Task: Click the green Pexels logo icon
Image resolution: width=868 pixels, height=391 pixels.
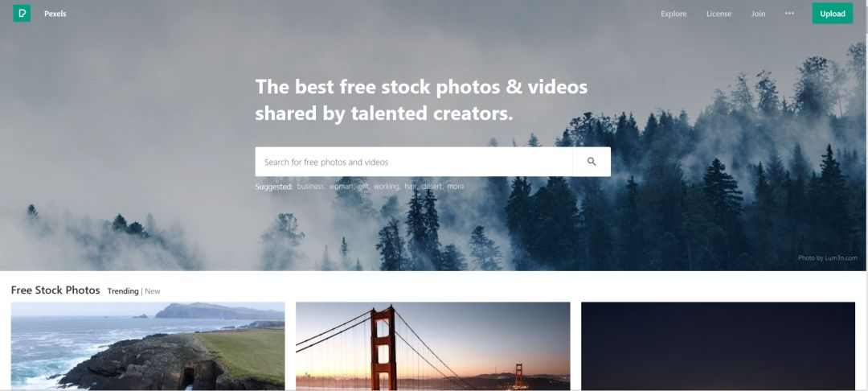Action: coord(23,14)
